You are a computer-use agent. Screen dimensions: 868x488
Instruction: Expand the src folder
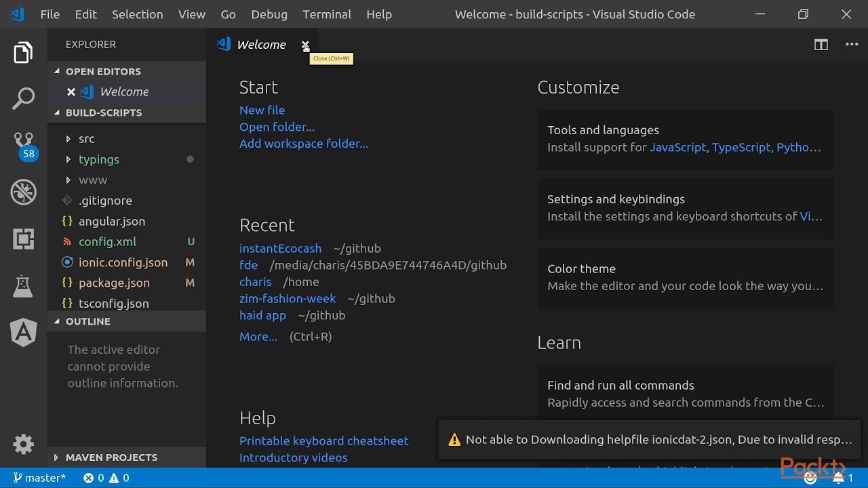(x=86, y=139)
